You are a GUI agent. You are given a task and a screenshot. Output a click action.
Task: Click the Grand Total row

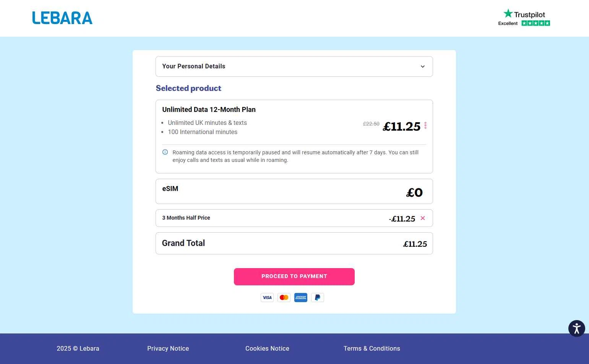tap(294, 243)
